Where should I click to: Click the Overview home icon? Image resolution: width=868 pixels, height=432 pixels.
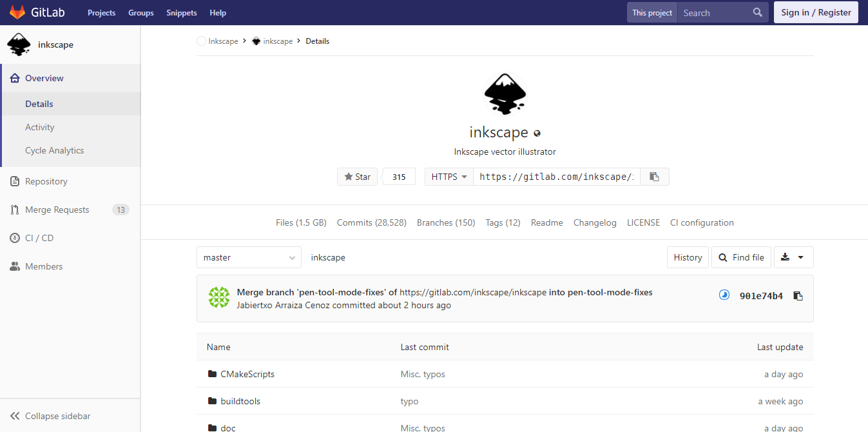[x=15, y=78]
